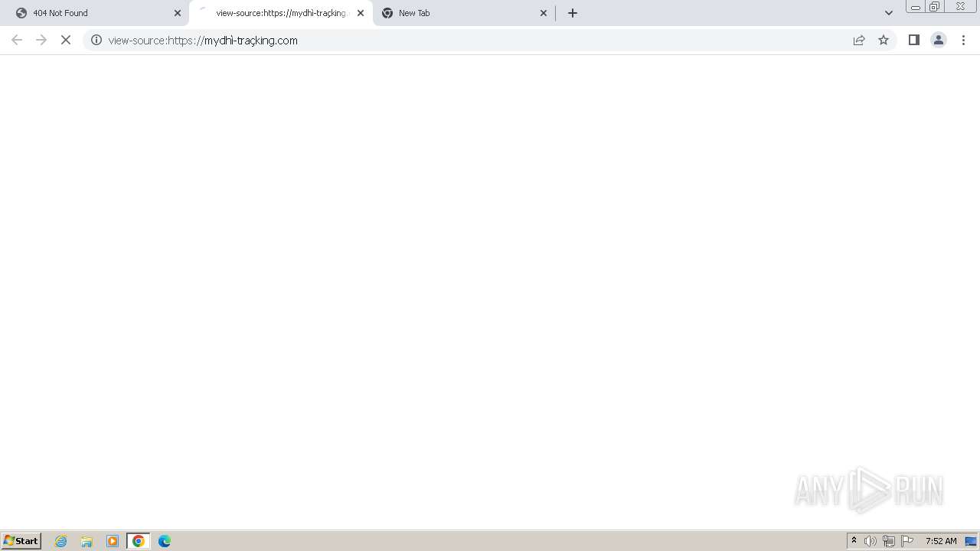This screenshot has width=980, height=551.
Task: Bookmark this tab with star icon
Action: click(884, 40)
